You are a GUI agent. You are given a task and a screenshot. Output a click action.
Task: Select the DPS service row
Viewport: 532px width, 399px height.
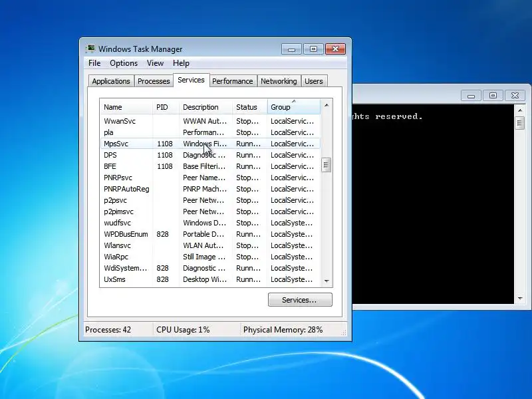210,155
